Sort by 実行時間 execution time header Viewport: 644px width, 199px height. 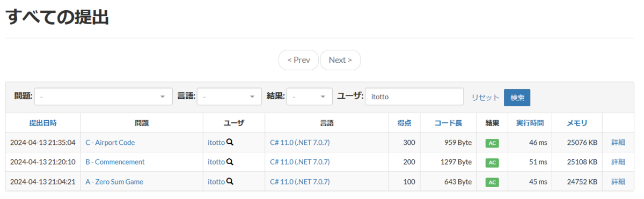(530, 123)
